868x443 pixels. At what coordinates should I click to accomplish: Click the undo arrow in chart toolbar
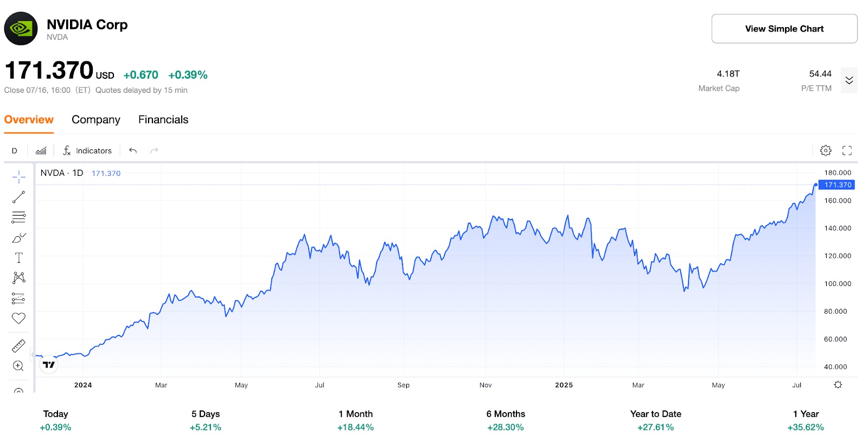[133, 151]
